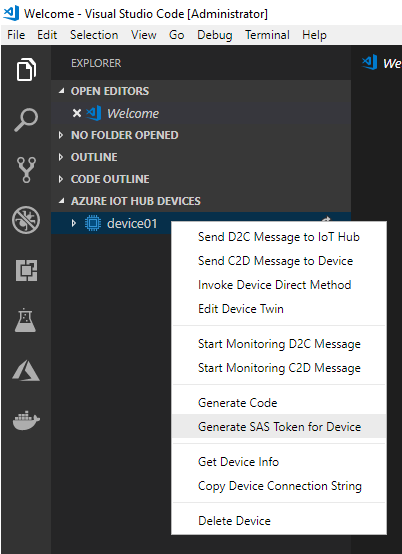Open the Azure icon in activity bar
Screen dimensions: 402x554
(x=26, y=371)
